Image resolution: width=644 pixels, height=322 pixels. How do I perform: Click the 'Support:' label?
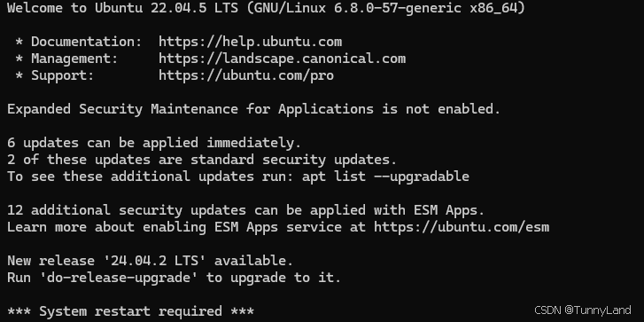tap(62, 75)
